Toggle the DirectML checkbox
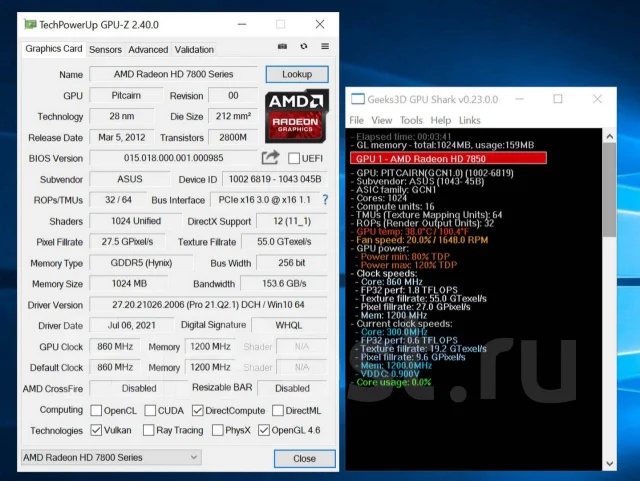Viewport: 640px width, 481px height. tap(278, 410)
